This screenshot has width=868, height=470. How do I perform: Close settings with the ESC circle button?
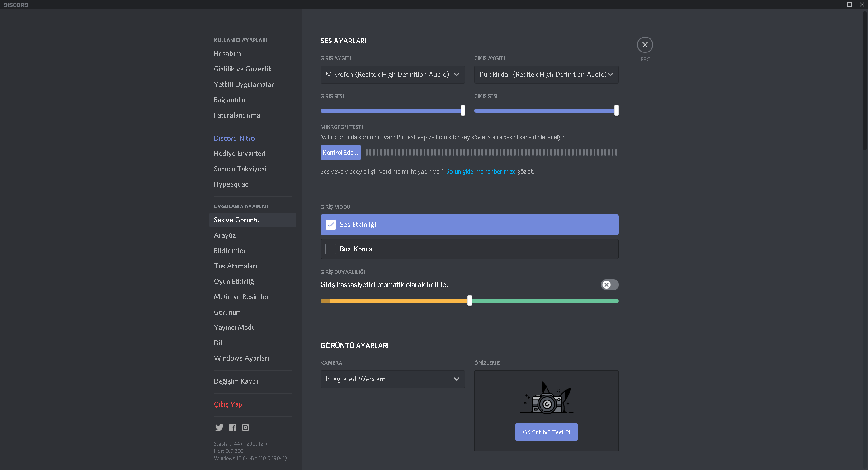click(645, 45)
